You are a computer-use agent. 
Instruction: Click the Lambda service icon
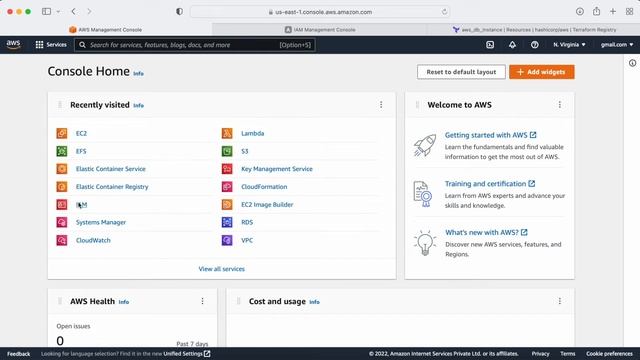227,133
